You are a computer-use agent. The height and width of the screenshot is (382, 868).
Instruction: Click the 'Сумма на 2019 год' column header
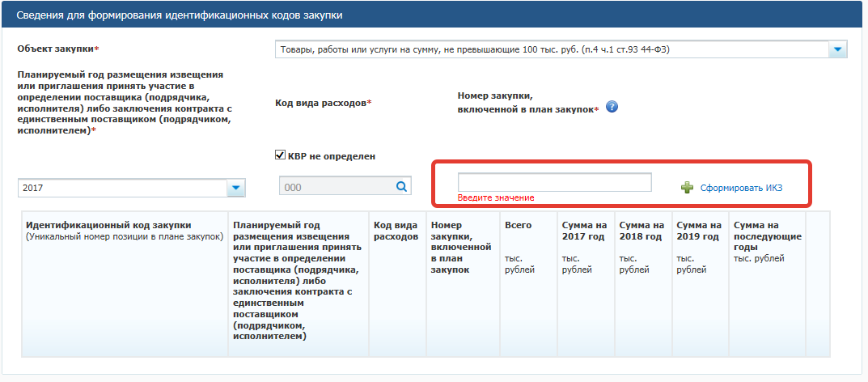pos(697,230)
